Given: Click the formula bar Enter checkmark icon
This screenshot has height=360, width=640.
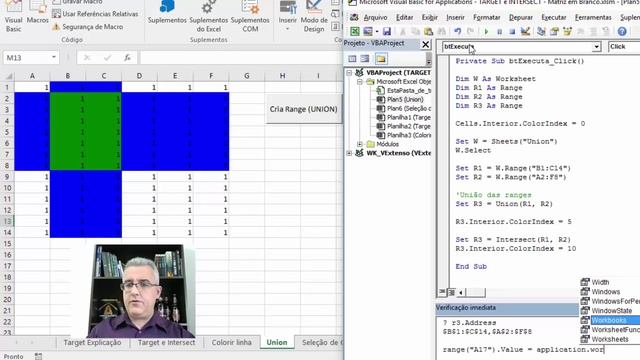Looking at the screenshot, I should pyautogui.click(x=107, y=58).
